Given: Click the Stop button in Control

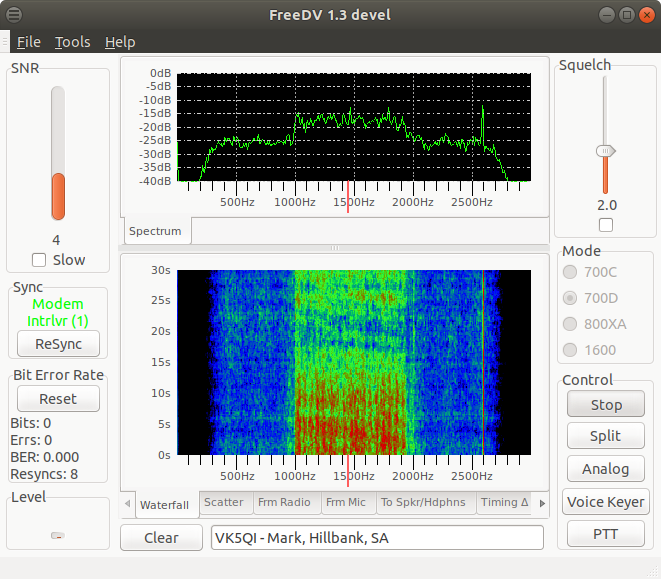Looking at the screenshot, I should coord(606,405).
